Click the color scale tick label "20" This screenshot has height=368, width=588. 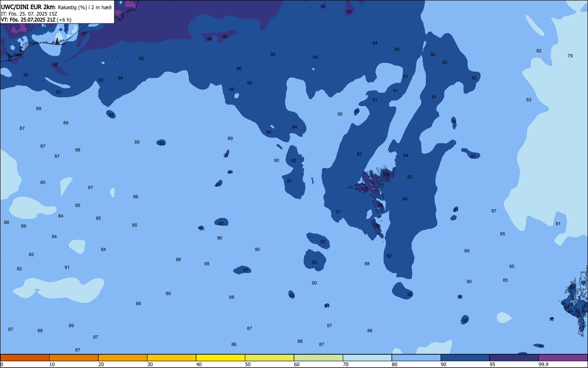[101, 364]
